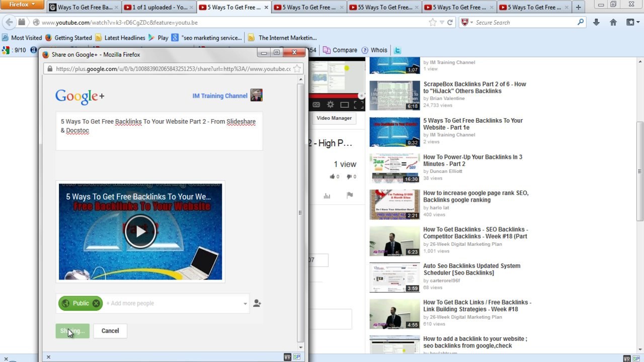Click the add people icon in Share dialog
The image size is (644, 362).
point(257,303)
